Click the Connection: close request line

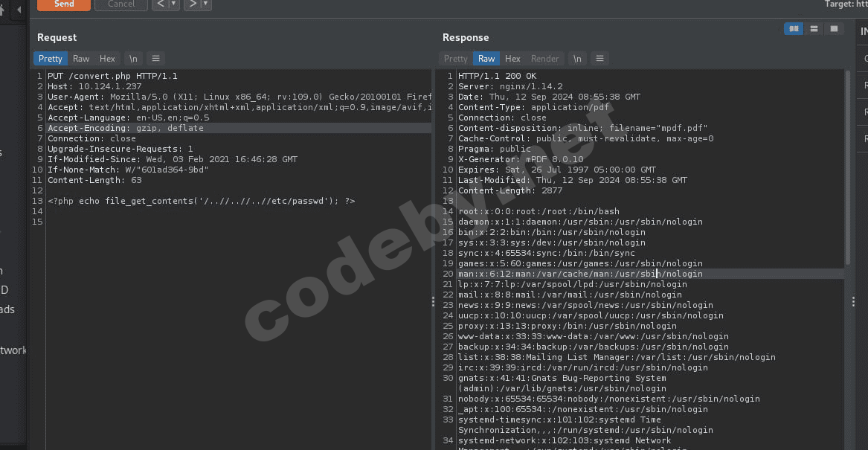pyautogui.click(x=92, y=138)
